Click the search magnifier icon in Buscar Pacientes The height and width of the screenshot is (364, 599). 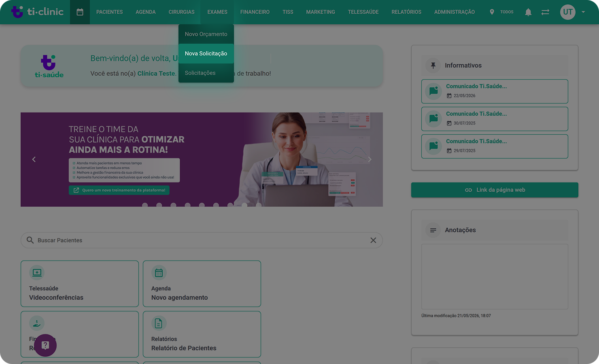click(30, 240)
